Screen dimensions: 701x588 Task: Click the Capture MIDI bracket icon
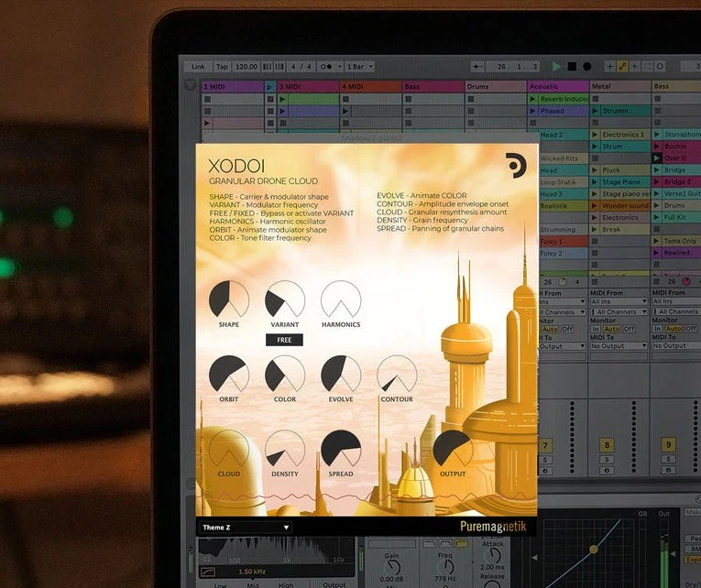pos(647,67)
